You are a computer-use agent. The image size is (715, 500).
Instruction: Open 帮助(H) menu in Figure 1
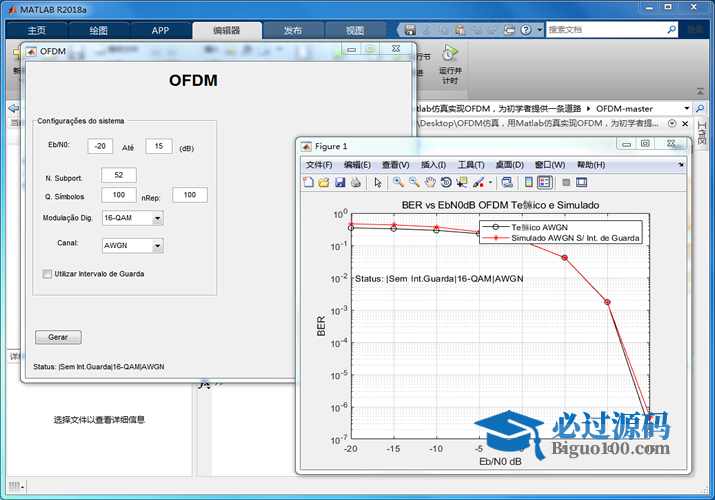tap(591, 165)
